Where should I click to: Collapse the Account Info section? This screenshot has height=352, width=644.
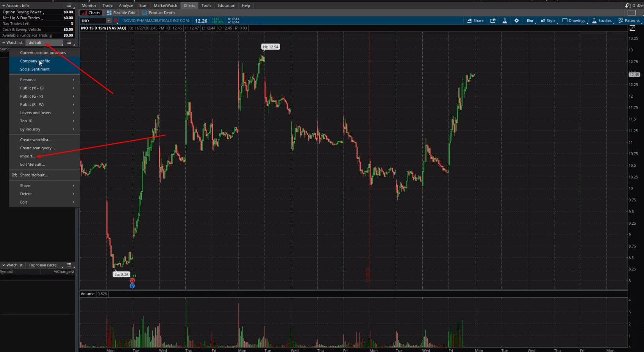[4, 5]
